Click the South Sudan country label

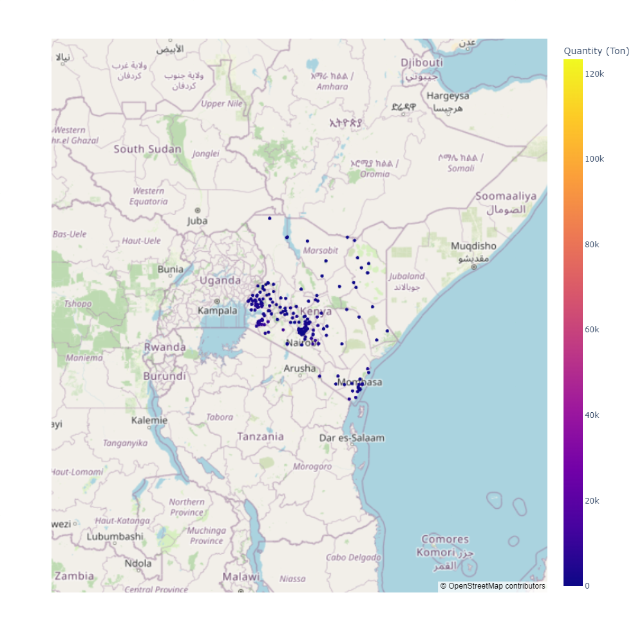coord(147,149)
